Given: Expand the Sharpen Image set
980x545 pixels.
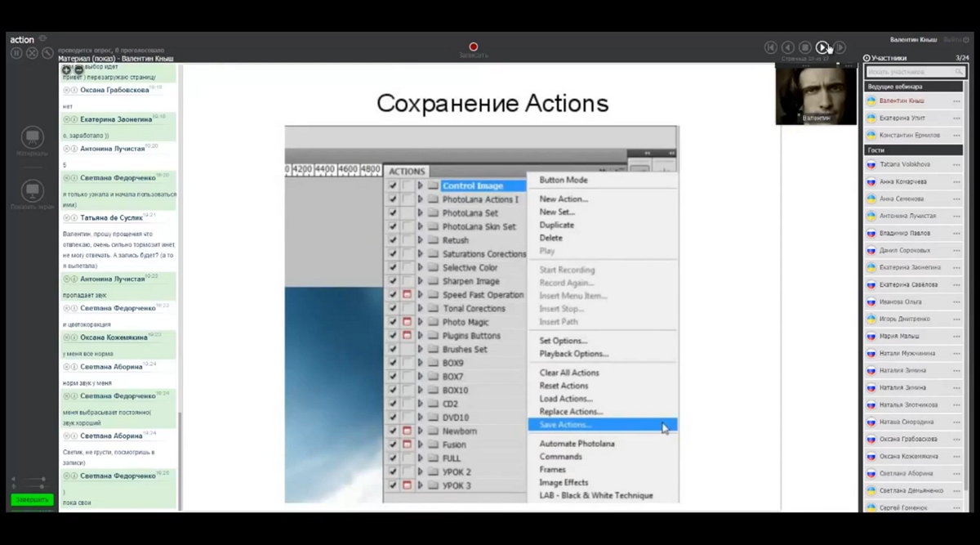Looking at the screenshot, I should 421,281.
